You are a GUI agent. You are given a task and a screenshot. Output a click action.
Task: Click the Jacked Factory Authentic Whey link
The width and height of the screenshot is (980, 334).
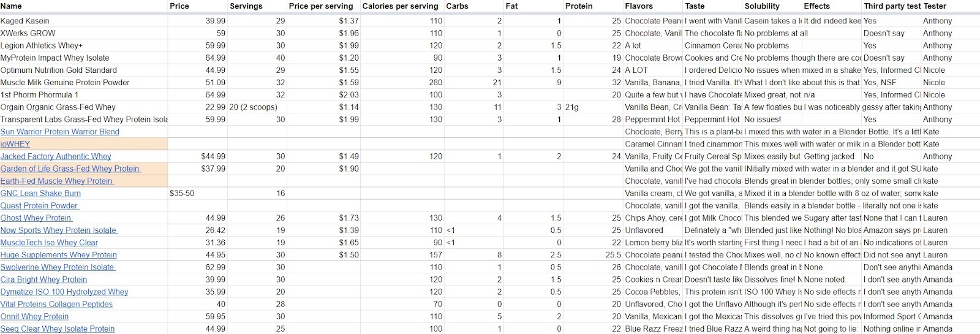coord(56,156)
